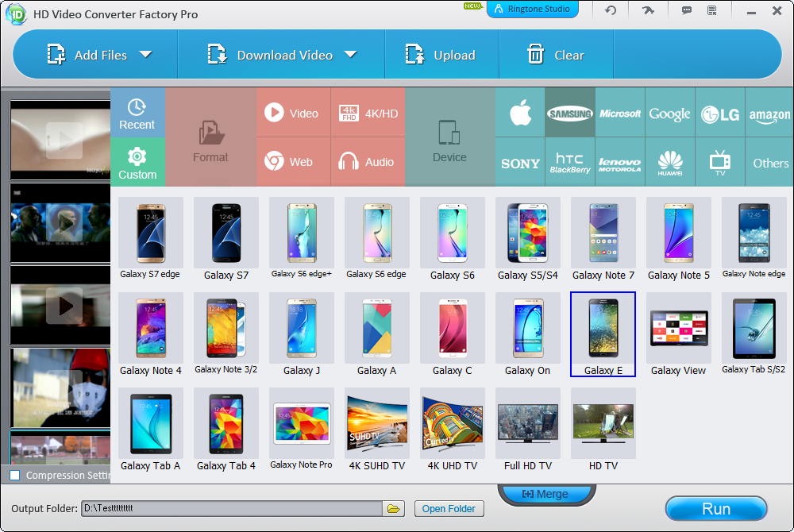The width and height of the screenshot is (794, 532).
Task: Select the Galaxy Note Pro device
Action: pos(301,430)
